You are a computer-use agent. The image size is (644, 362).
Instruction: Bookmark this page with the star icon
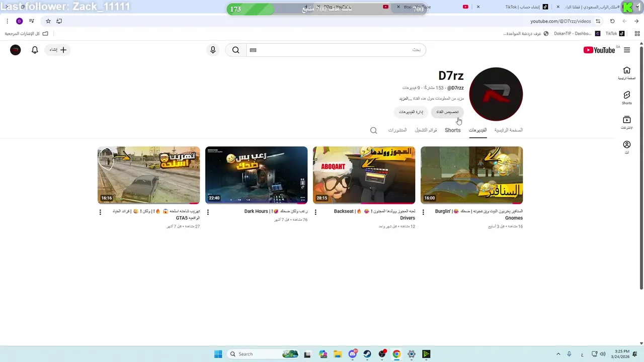tap(48, 21)
